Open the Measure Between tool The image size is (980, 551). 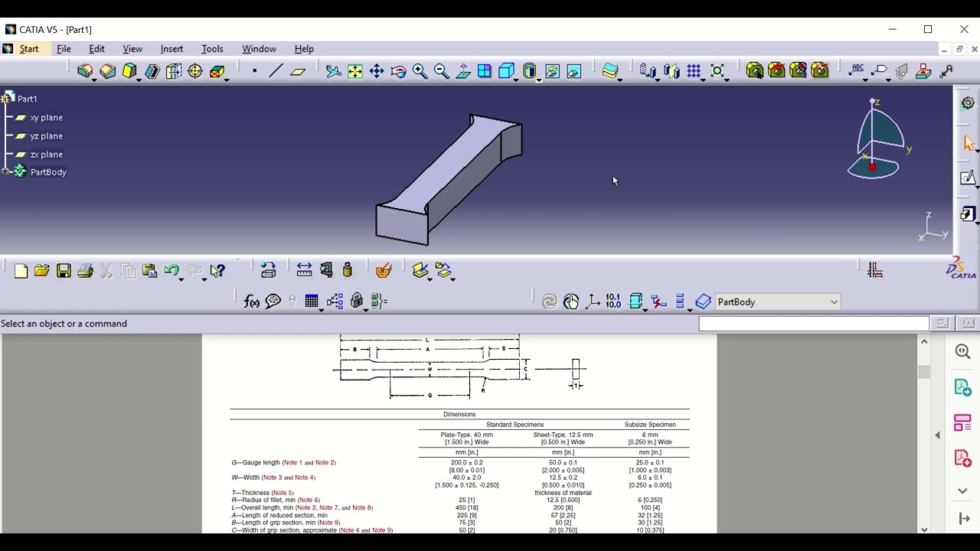pyautogui.click(x=304, y=270)
